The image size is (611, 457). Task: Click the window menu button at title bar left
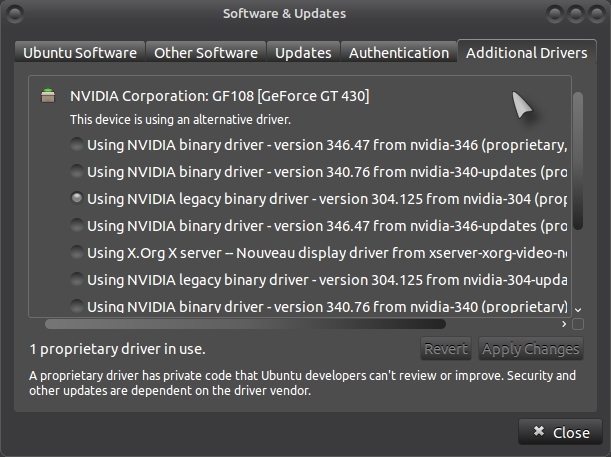(x=15, y=14)
